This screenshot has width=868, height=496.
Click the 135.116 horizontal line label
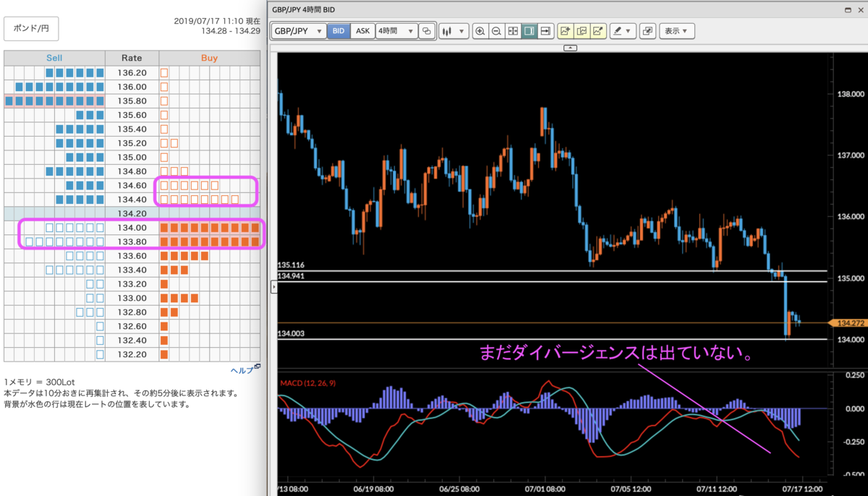point(290,265)
